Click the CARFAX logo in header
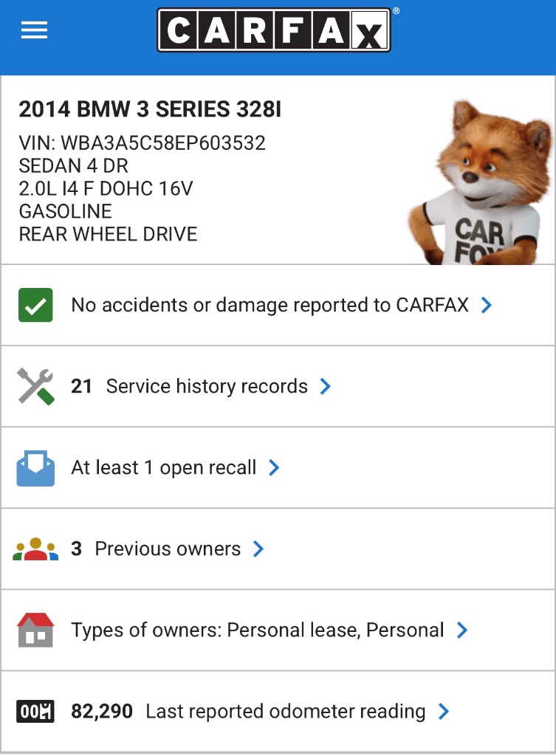 (273, 30)
